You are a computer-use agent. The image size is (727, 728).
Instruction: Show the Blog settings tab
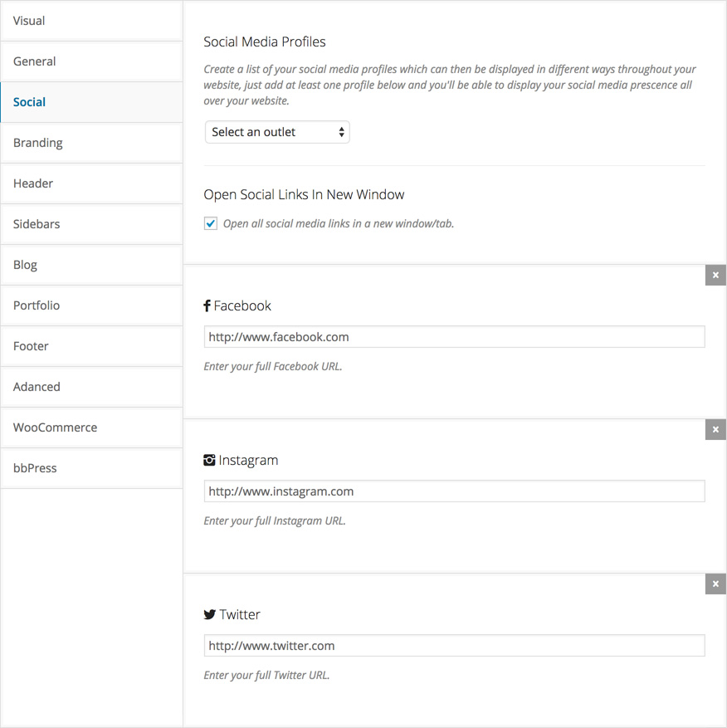pyautogui.click(x=91, y=265)
